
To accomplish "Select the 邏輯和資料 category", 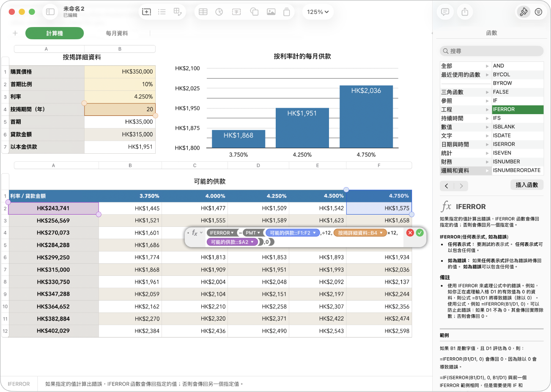I will [x=465, y=171].
